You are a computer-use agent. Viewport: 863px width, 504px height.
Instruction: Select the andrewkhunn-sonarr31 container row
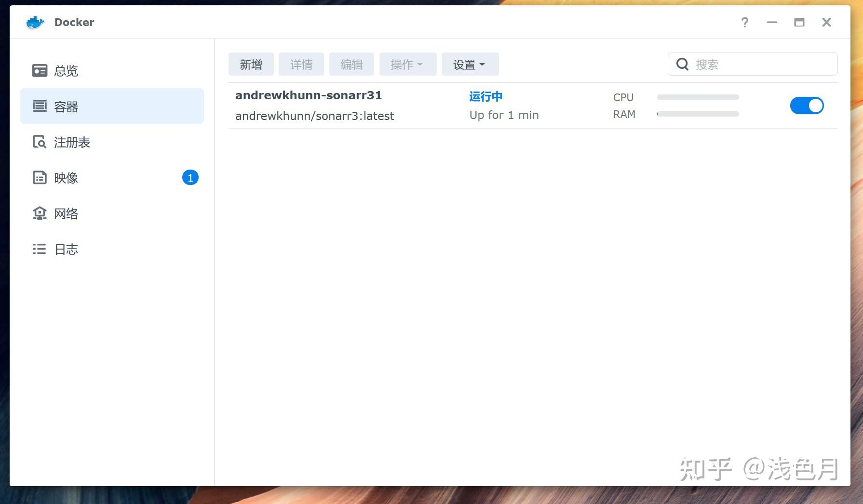[x=533, y=106]
